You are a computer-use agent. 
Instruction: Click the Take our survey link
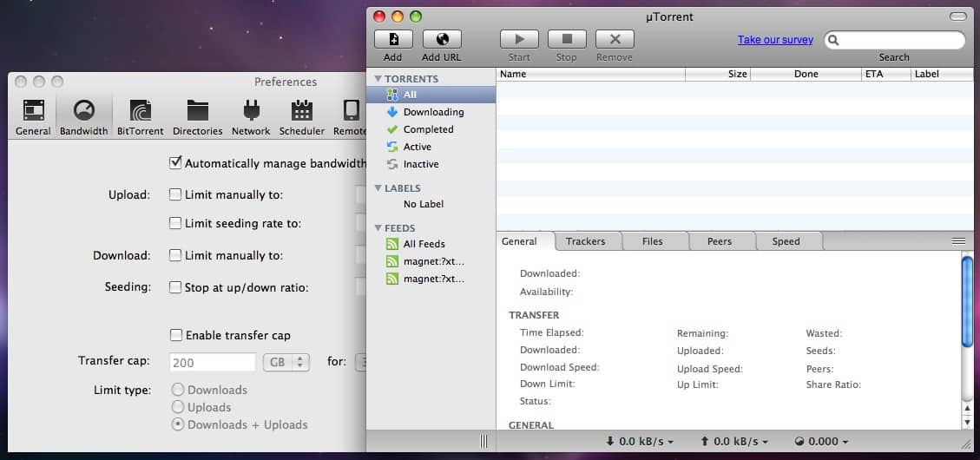pyautogui.click(x=775, y=39)
